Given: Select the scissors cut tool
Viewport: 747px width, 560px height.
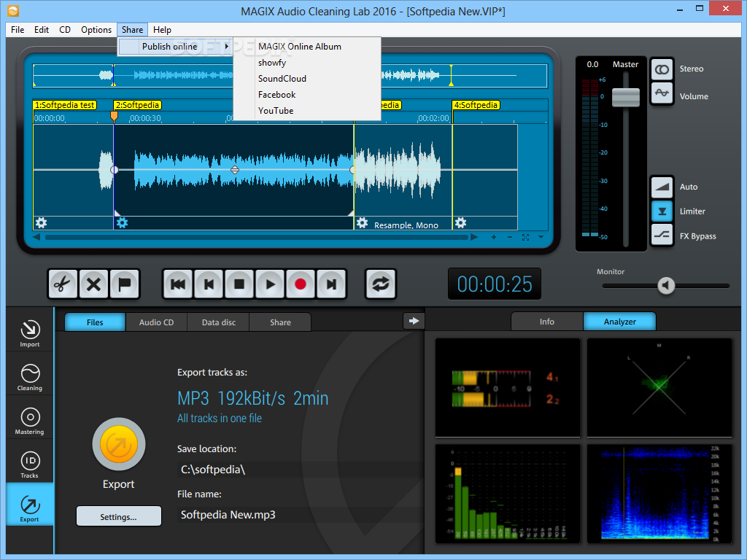Looking at the screenshot, I should point(63,284).
